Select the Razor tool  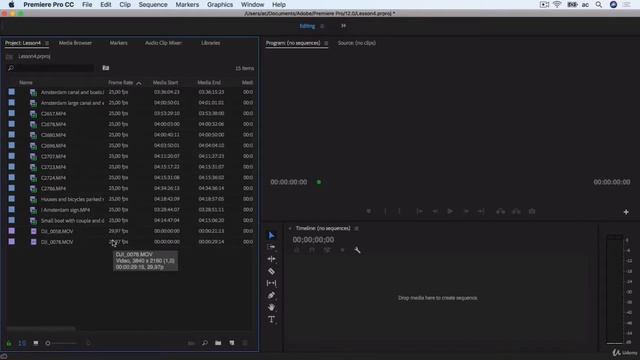pos(271,271)
